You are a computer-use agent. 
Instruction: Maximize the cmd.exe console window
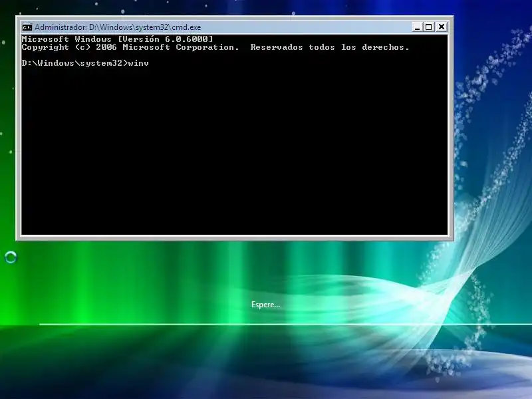(x=429, y=27)
